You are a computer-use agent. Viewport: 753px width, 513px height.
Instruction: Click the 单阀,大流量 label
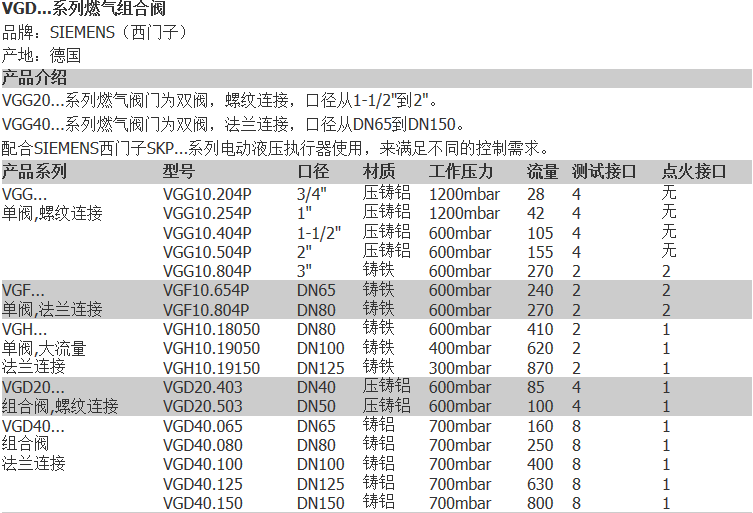click(x=44, y=349)
